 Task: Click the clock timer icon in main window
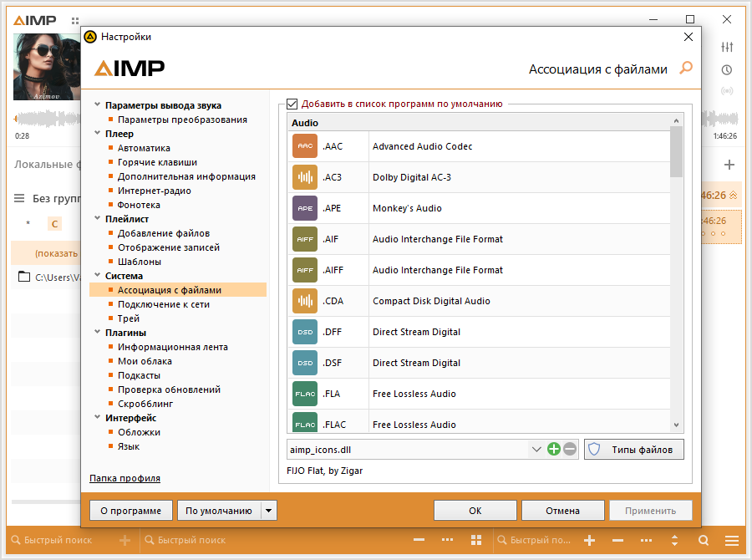pos(727,70)
